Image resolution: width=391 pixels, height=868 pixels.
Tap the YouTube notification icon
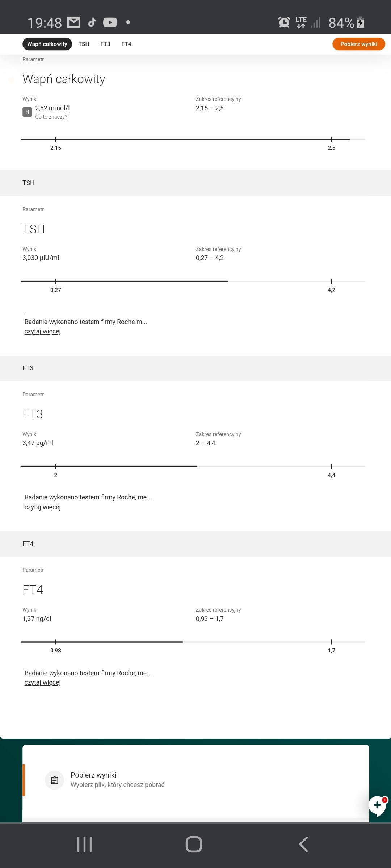click(x=110, y=22)
